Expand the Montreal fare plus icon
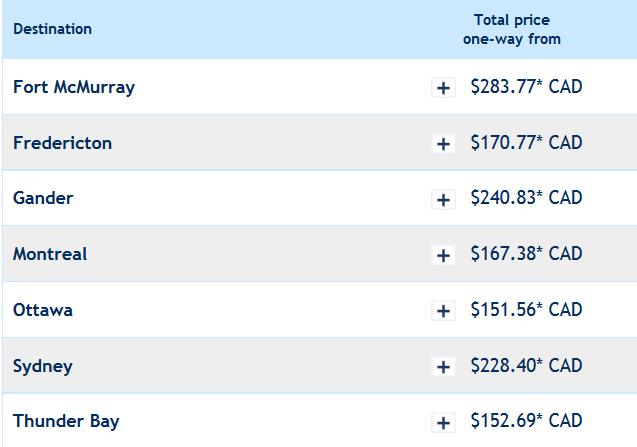This screenshot has height=447, width=637. (443, 256)
